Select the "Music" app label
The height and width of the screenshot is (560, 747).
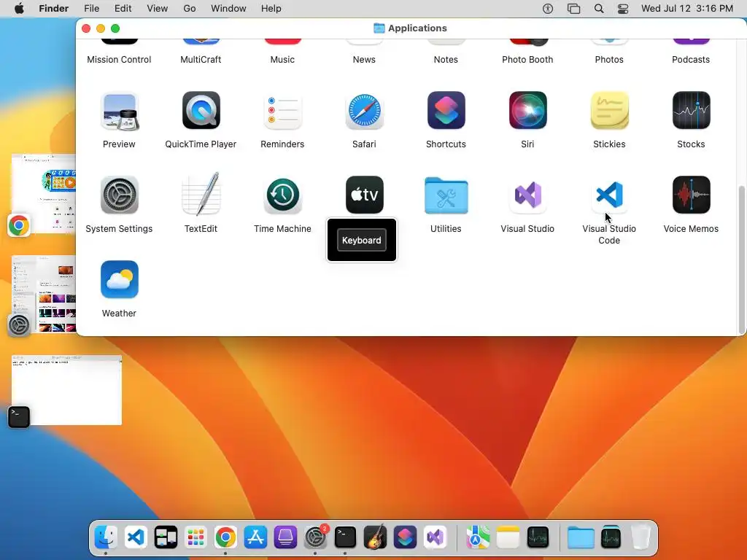coord(282,60)
